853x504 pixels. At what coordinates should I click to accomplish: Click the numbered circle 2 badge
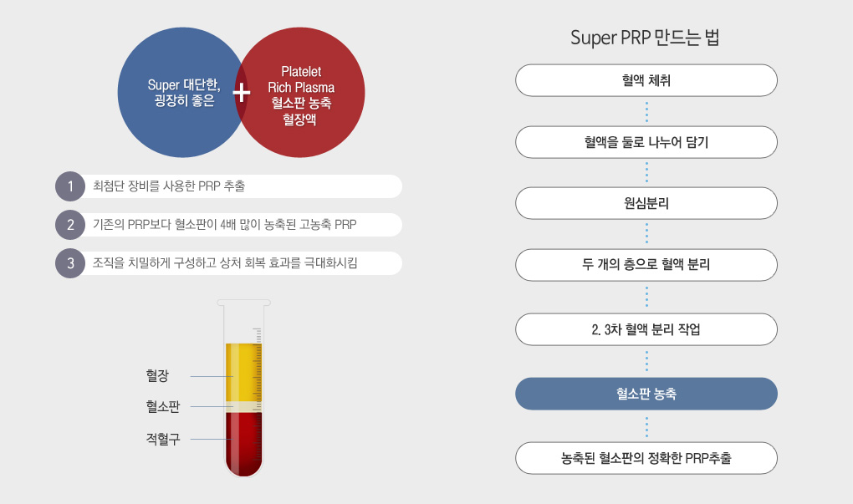pos(71,225)
